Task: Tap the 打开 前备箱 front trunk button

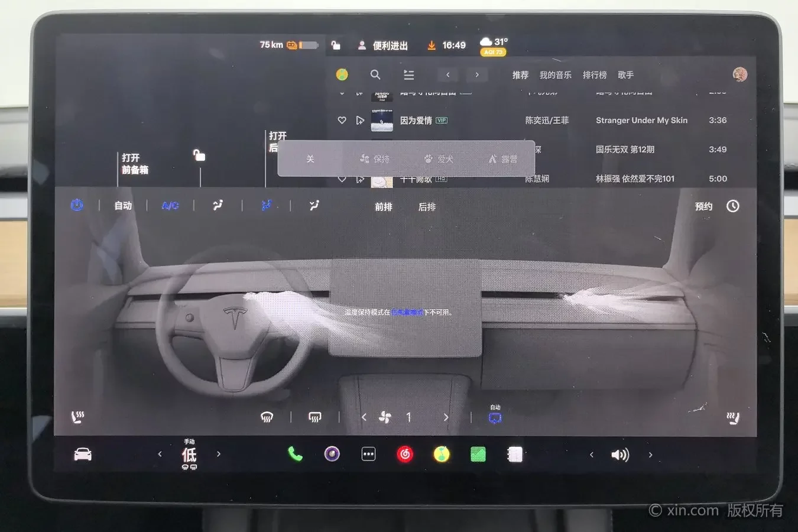Action: 135,164
